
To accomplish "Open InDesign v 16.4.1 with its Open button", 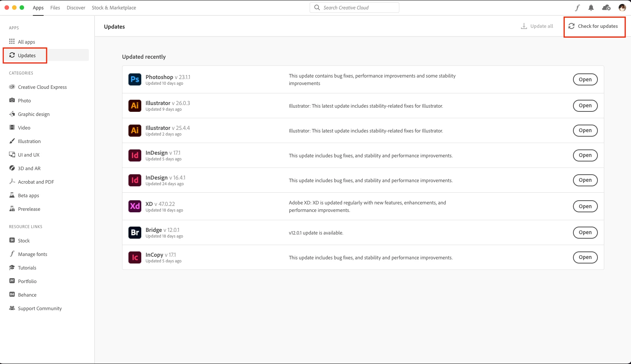I will (x=585, y=180).
